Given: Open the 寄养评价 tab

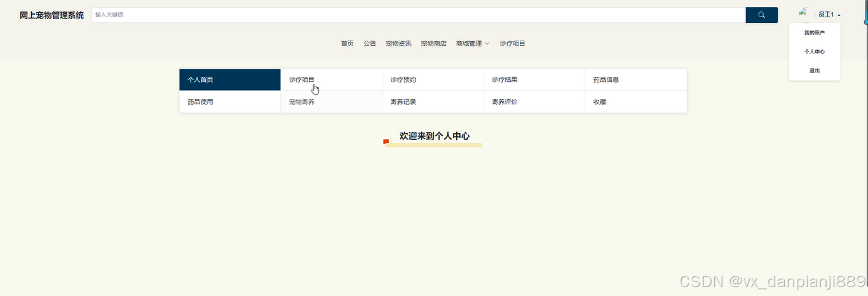Looking at the screenshot, I should [x=534, y=102].
